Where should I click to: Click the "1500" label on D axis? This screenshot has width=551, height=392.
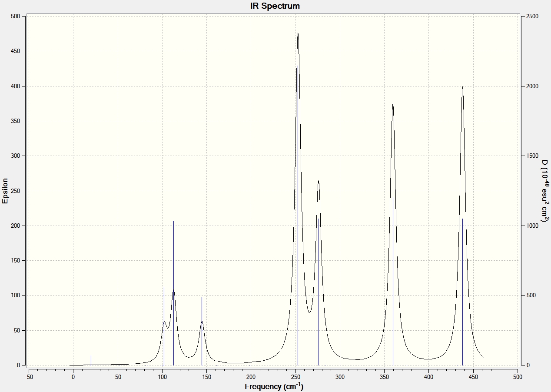[532, 156]
